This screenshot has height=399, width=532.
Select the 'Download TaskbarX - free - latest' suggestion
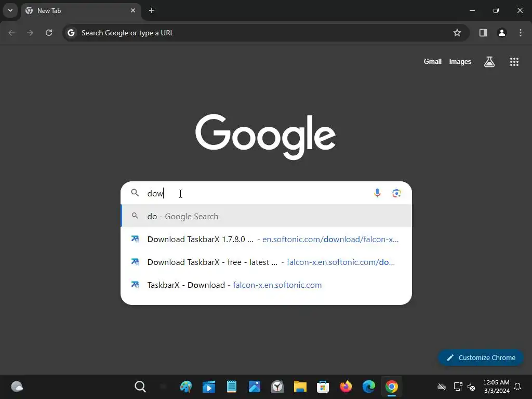tap(266, 262)
